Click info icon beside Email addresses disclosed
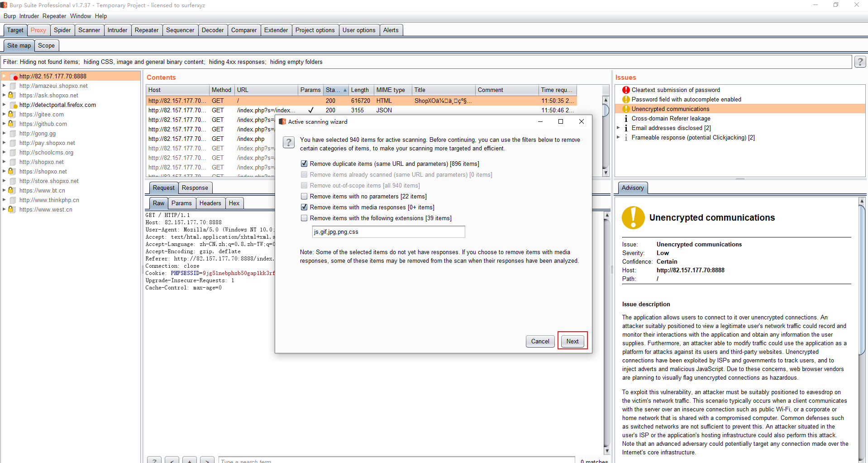 626,128
